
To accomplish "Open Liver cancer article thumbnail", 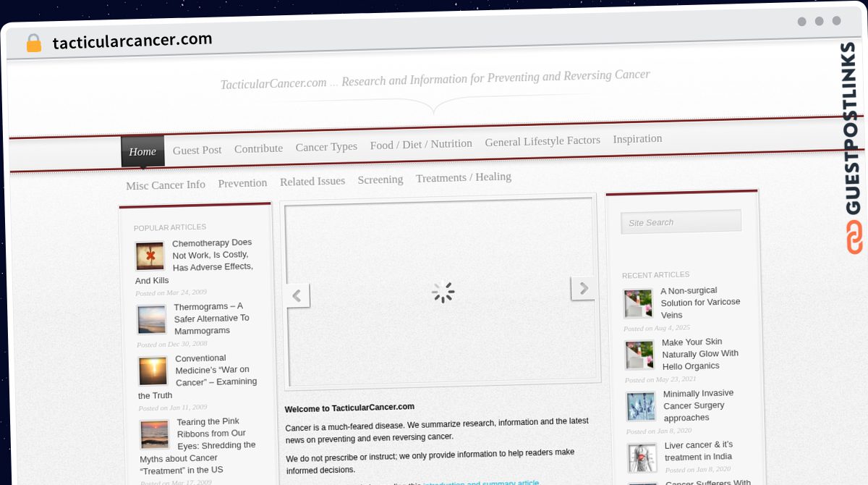I will pyautogui.click(x=642, y=457).
